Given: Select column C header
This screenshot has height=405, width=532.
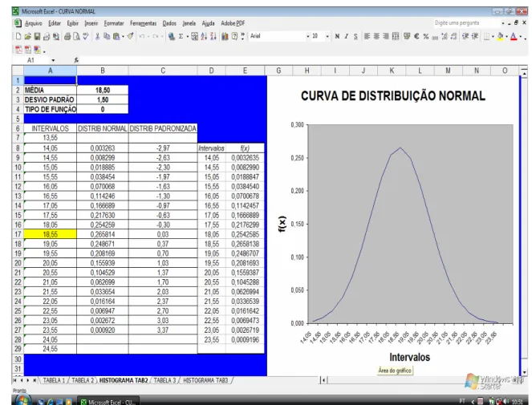Looking at the screenshot, I should [x=163, y=71].
